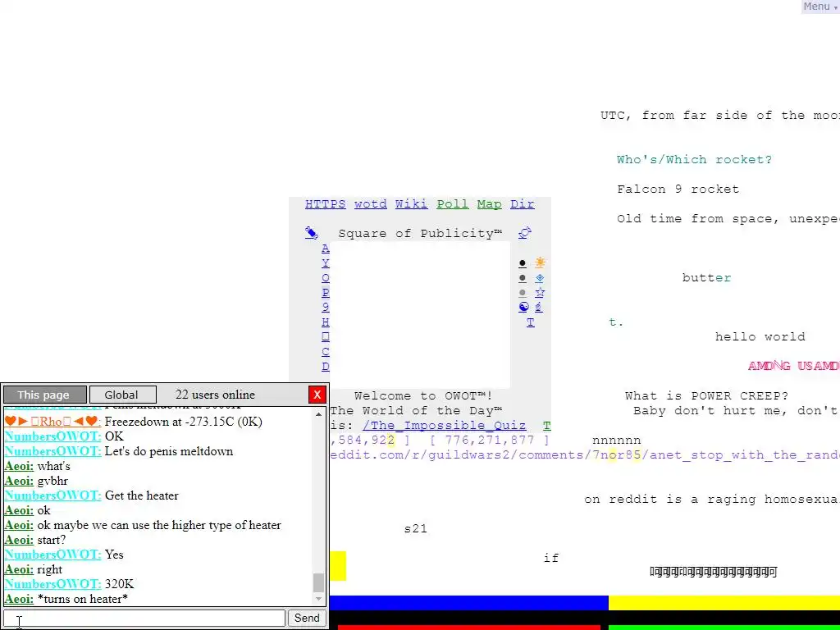This screenshot has width=840, height=630.
Task: Click the chat scrollbar up arrow
Action: (x=319, y=414)
